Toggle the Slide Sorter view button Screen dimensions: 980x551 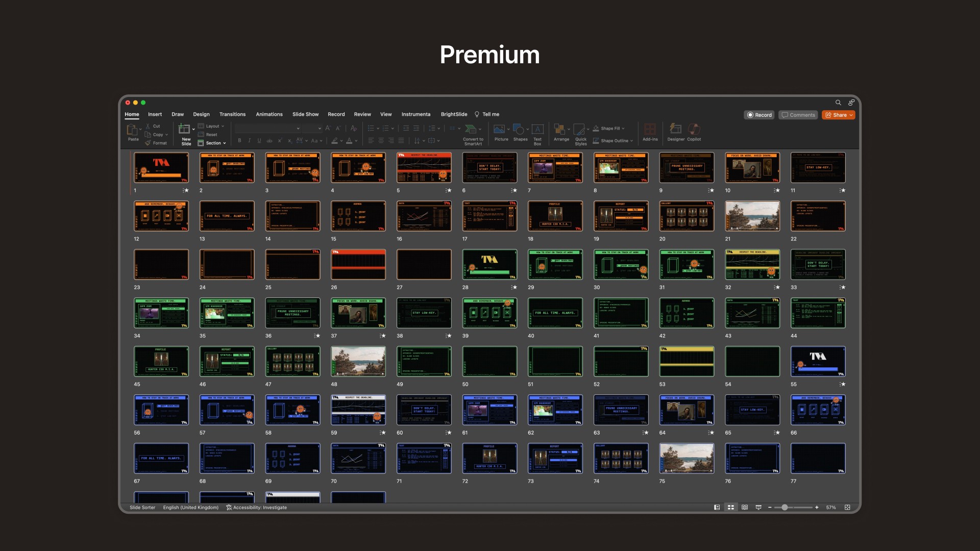pyautogui.click(x=731, y=508)
